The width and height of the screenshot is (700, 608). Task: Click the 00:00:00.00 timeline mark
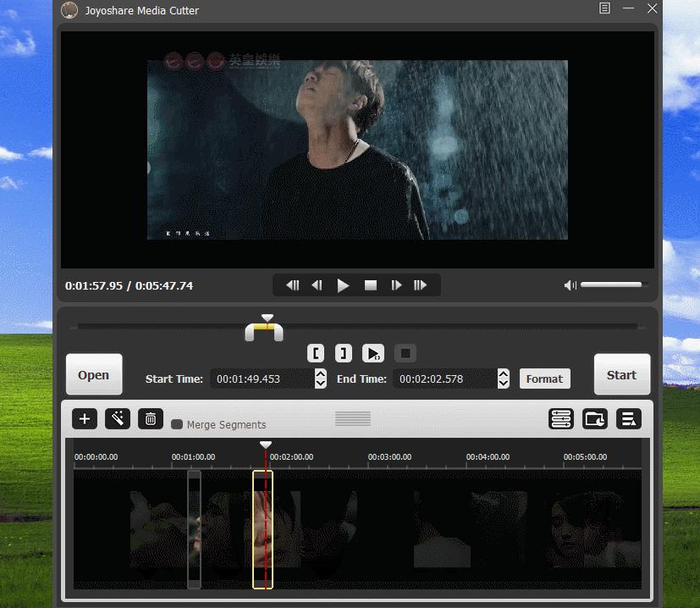click(96, 457)
